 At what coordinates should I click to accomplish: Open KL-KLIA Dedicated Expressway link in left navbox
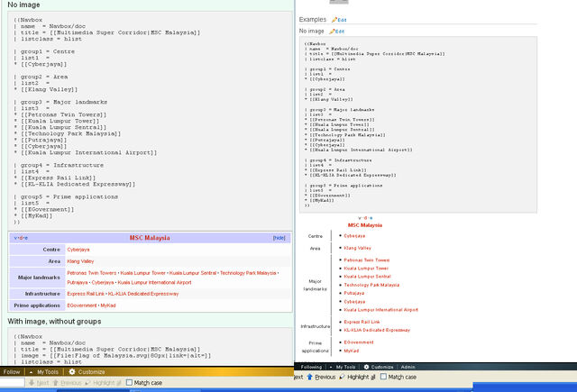pos(143,294)
